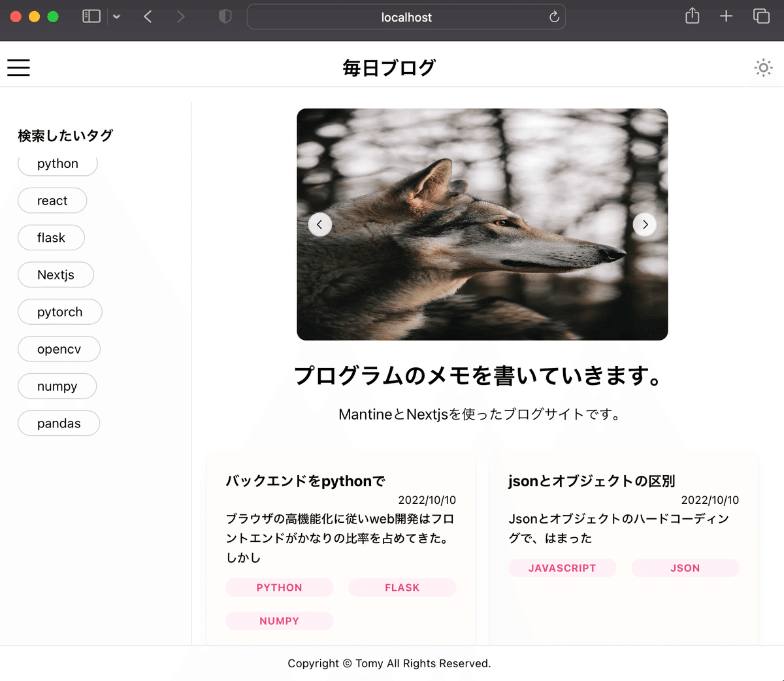Viewport: 784px width, 681px height.
Task: Select the pandas tag filter
Action: pos(59,424)
